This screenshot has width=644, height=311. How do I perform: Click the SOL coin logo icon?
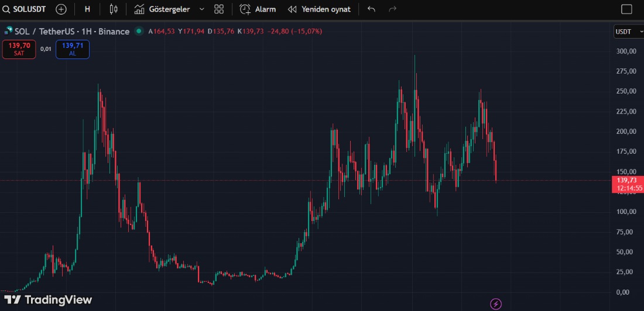click(8, 31)
